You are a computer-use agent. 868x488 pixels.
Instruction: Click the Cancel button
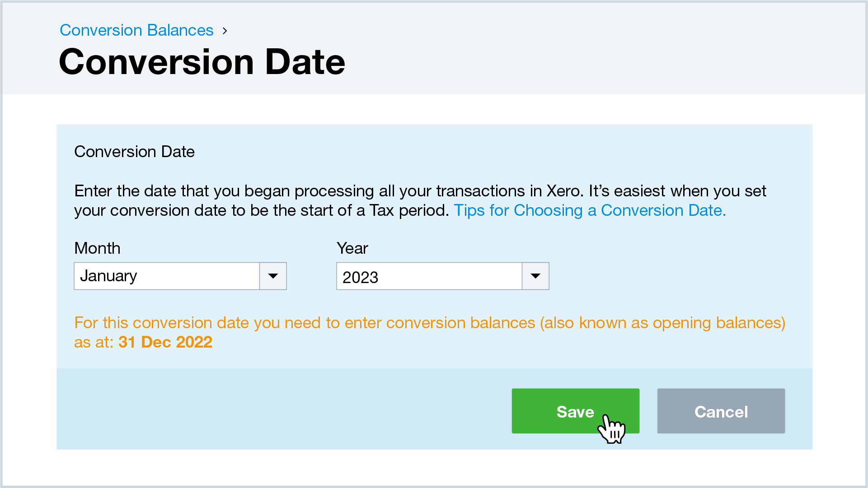click(x=721, y=411)
